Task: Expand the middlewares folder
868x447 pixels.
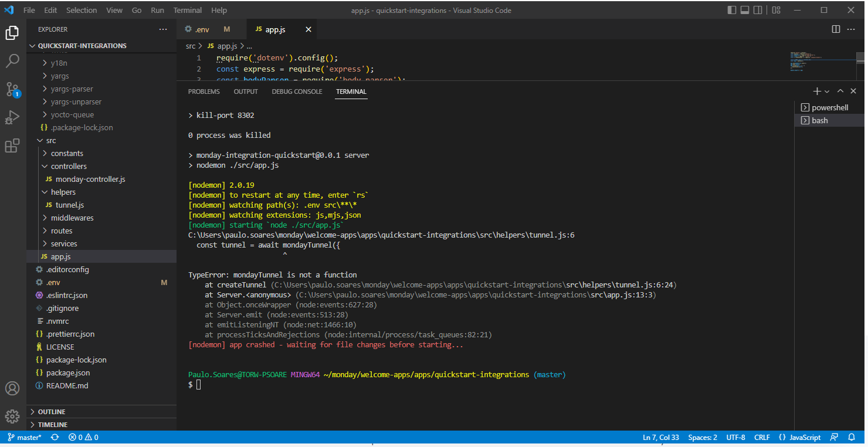Action: 101,218
